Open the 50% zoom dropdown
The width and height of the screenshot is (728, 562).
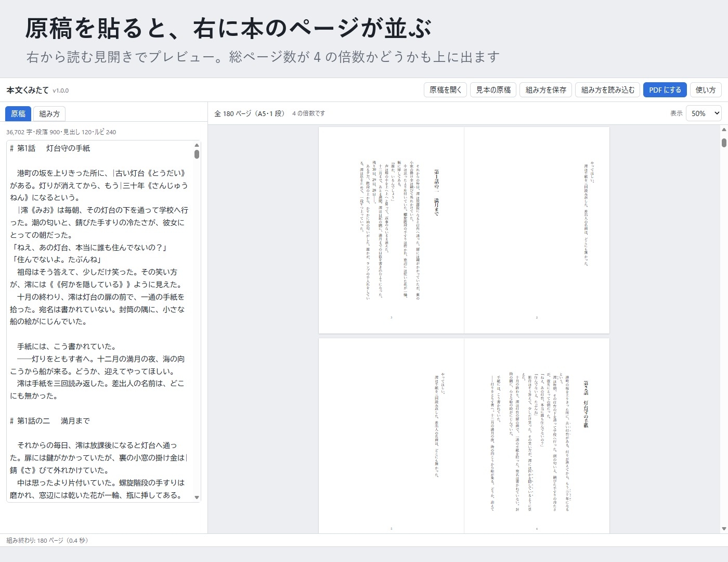[704, 113]
